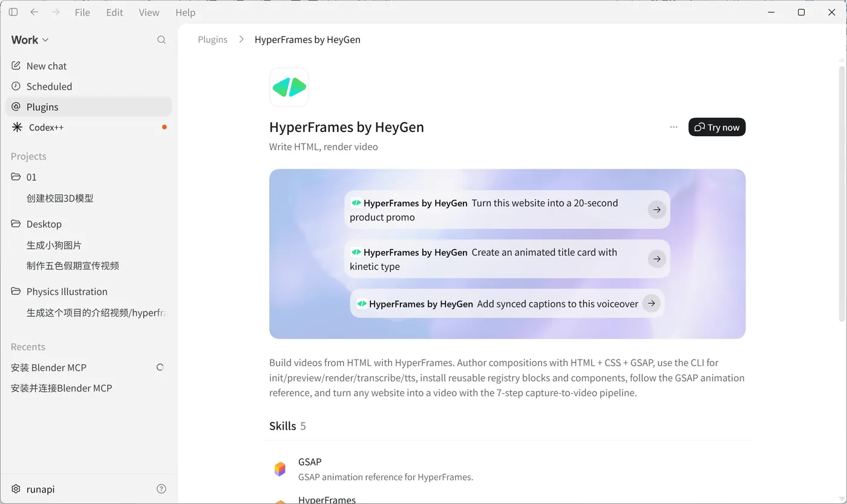847x504 pixels.
Task: Go back with the left arrow
Action: 34,12
